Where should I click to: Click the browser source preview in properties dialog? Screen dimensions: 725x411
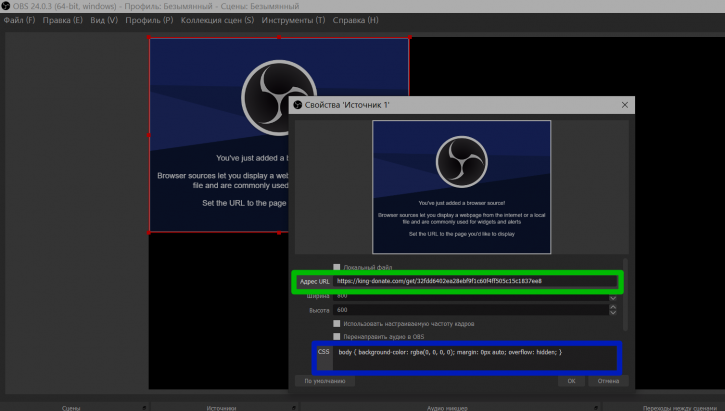pyautogui.click(x=461, y=187)
